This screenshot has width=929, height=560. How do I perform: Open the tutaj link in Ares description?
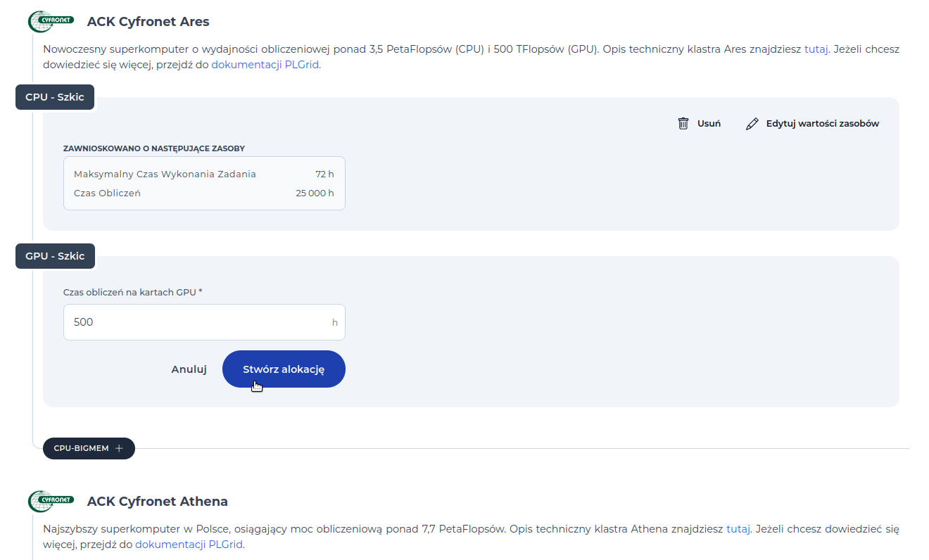(x=816, y=49)
